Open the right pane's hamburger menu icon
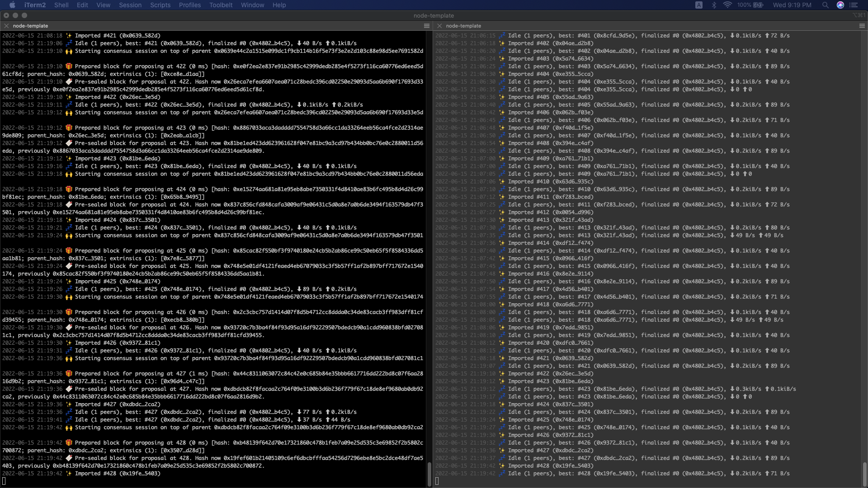Image resolution: width=868 pixels, height=488 pixels. [862, 26]
